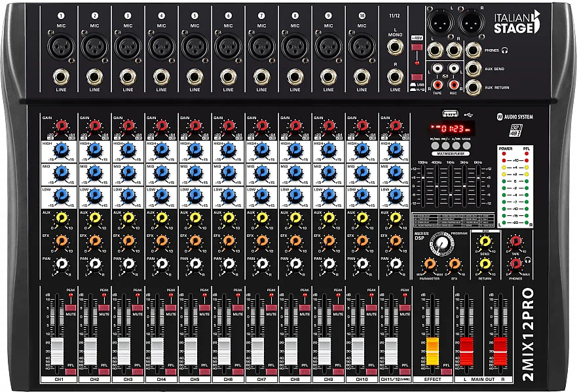The width and height of the screenshot is (577, 392).
Task: Click the main output left XLR connector
Action: point(441,22)
